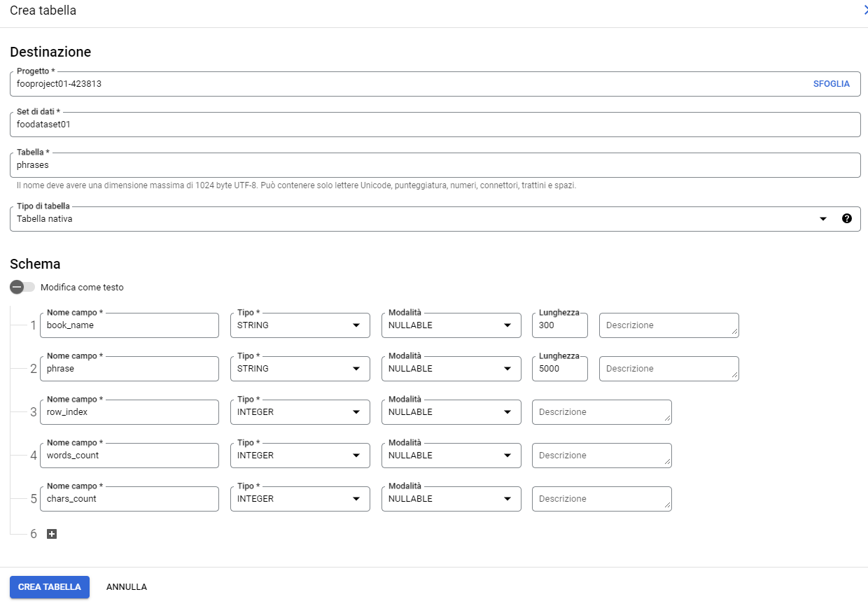Click Lunghezza field with value 300
Screen dimensions: 868x606
(560, 325)
